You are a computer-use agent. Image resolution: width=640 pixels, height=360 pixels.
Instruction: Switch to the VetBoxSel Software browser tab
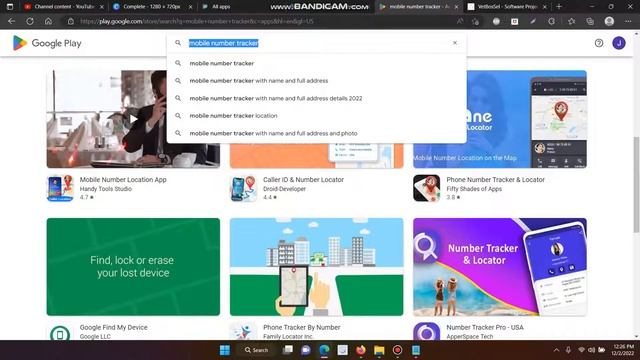[x=507, y=7]
